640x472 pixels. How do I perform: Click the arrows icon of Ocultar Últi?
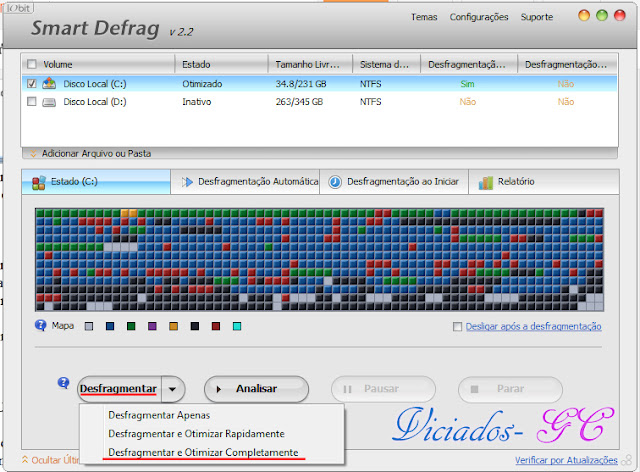(x=25, y=460)
